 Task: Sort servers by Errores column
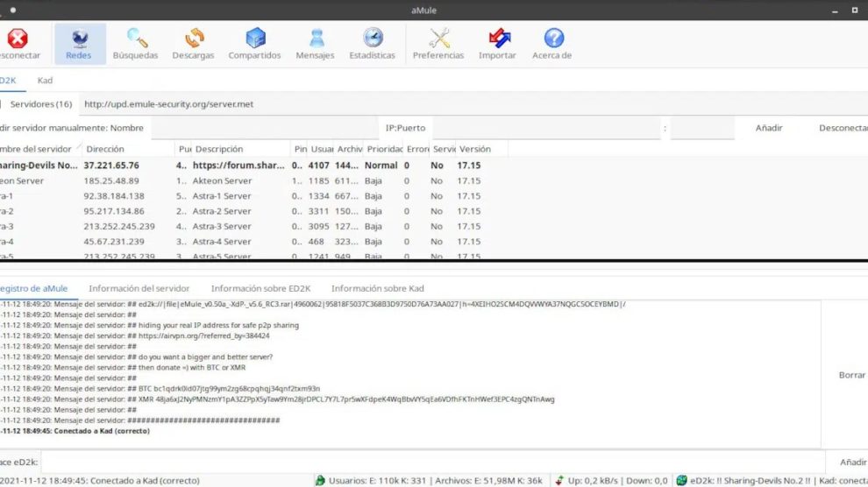[416, 149]
